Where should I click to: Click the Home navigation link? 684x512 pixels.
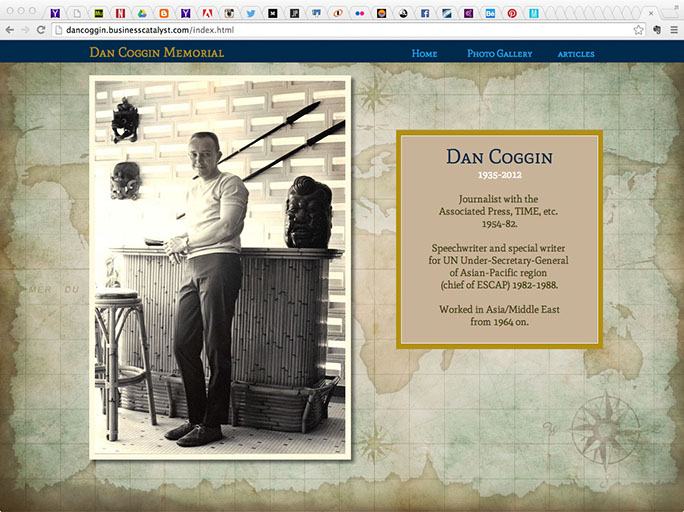pyautogui.click(x=424, y=53)
